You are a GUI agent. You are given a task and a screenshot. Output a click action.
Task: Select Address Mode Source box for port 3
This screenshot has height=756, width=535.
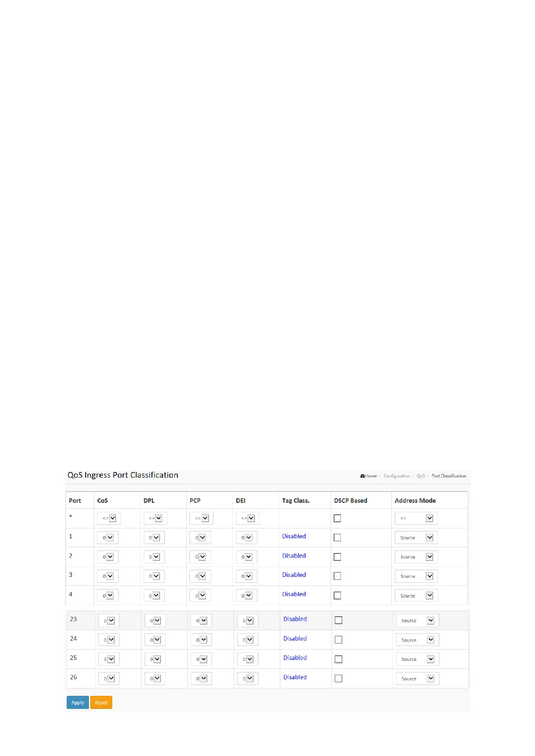[416, 576]
